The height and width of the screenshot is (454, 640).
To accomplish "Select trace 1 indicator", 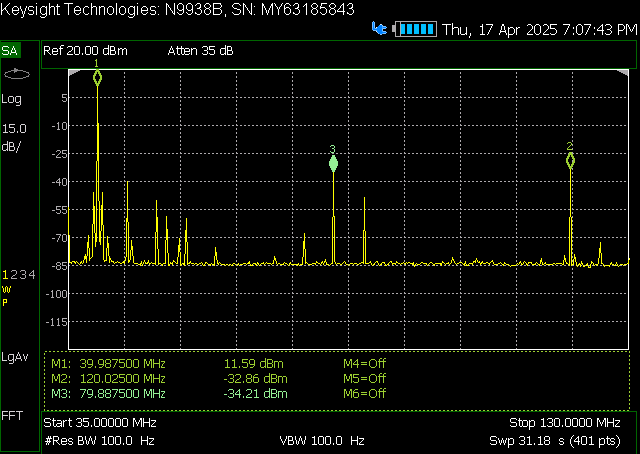I will [5, 275].
